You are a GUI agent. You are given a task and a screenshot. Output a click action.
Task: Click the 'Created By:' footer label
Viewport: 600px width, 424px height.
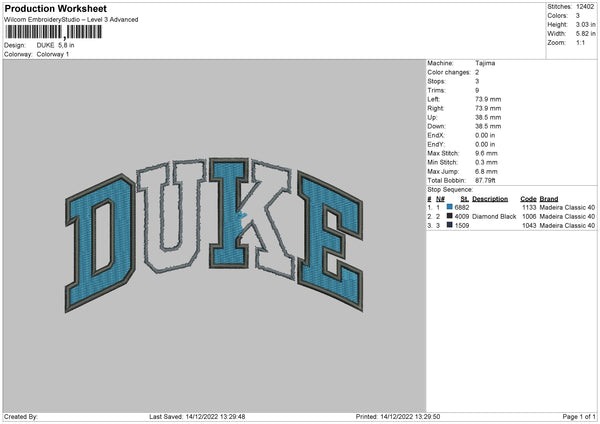[21, 417]
